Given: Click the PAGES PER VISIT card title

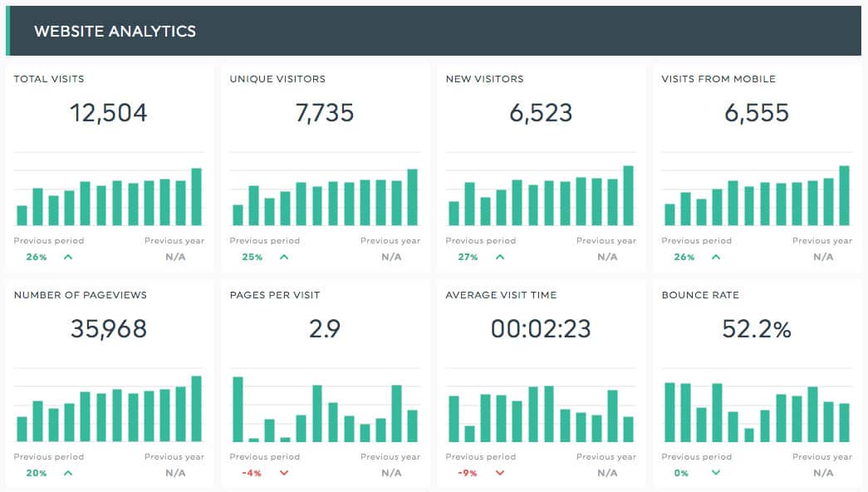Looking at the screenshot, I should pos(275,295).
